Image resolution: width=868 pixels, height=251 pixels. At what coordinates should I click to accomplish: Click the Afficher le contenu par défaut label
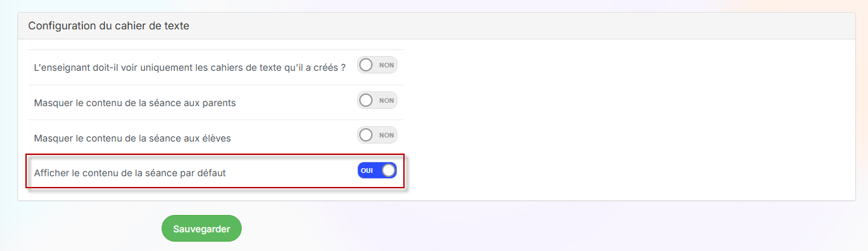tap(130, 173)
